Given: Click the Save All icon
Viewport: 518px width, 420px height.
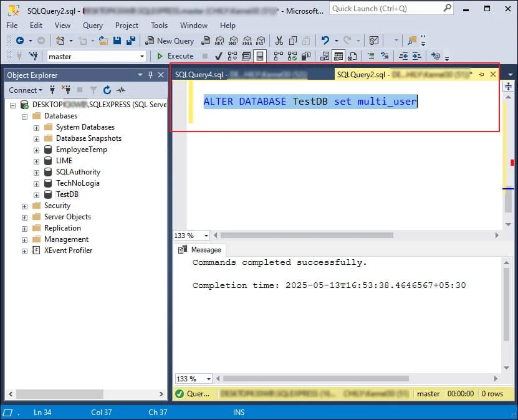Looking at the screenshot, I should (x=131, y=41).
